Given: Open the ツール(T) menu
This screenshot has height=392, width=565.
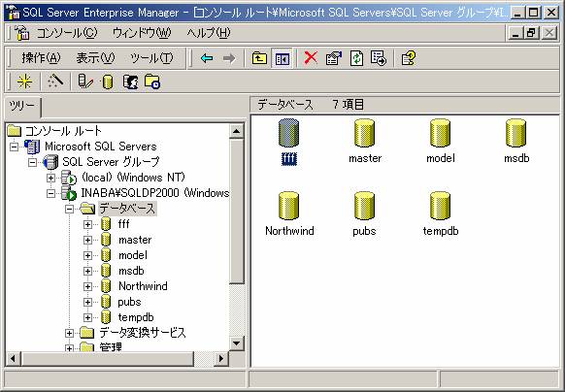Looking at the screenshot, I should point(151,58).
